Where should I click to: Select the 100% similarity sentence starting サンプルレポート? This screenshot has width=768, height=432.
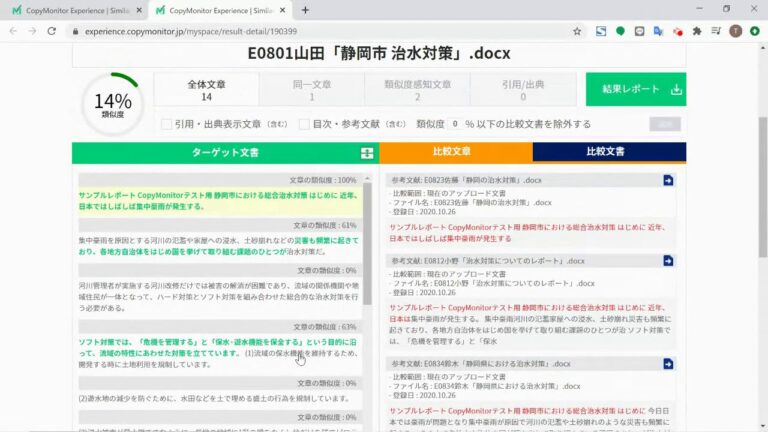(x=219, y=201)
